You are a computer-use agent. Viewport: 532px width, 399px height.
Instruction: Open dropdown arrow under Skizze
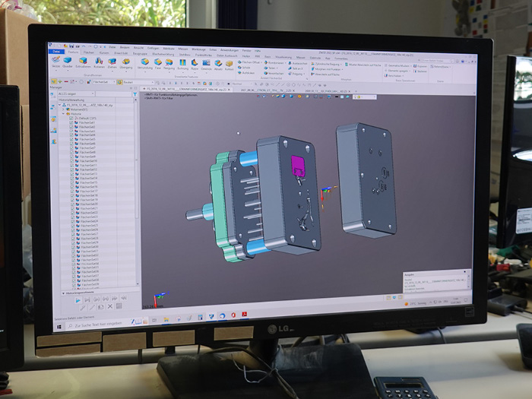[56, 71]
